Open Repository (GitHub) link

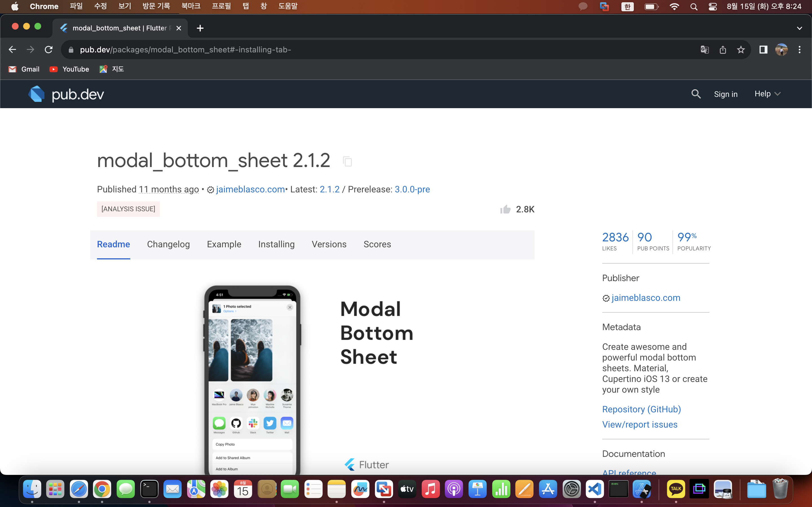pyautogui.click(x=641, y=409)
